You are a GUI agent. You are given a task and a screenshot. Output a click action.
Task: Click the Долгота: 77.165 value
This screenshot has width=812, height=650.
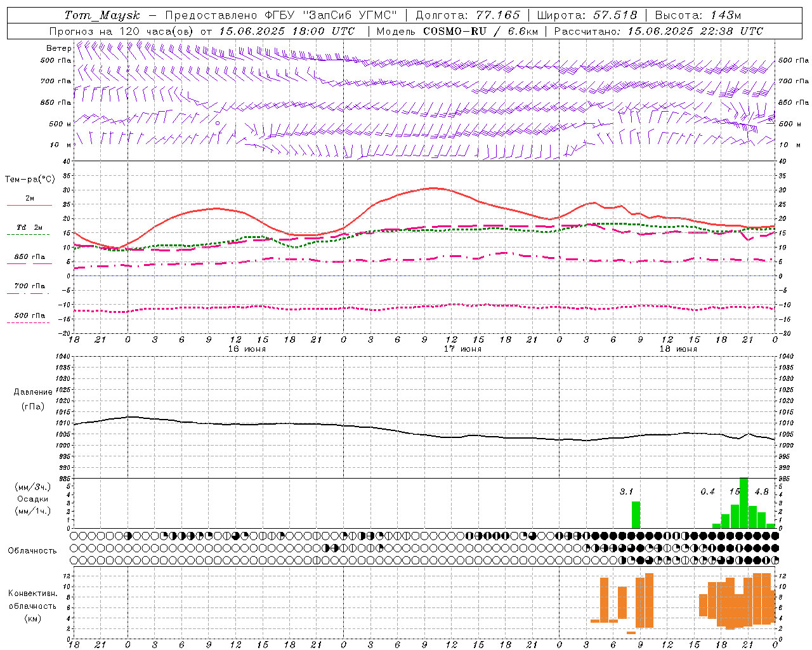point(468,15)
